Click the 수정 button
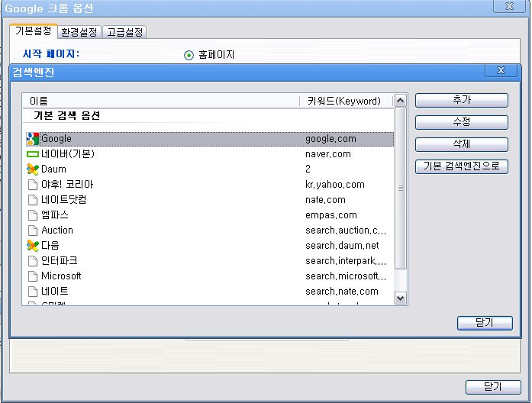Viewport: 532px width, 403px height. point(462,122)
